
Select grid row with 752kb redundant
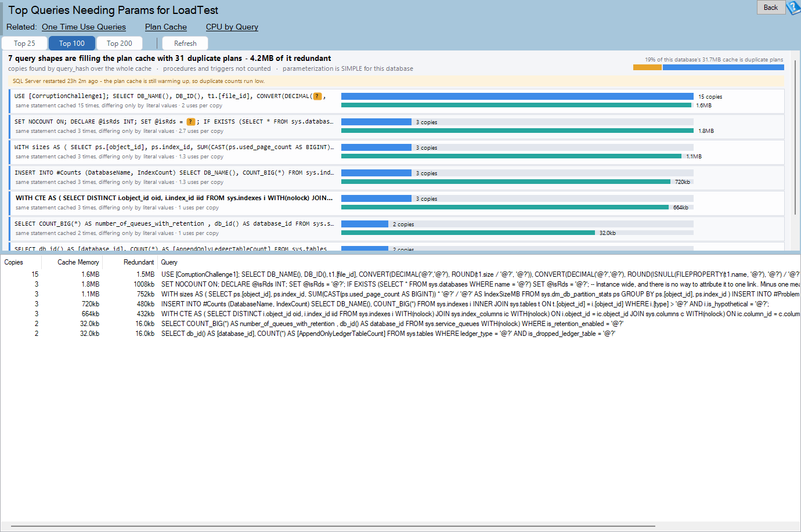click(400, 294)
